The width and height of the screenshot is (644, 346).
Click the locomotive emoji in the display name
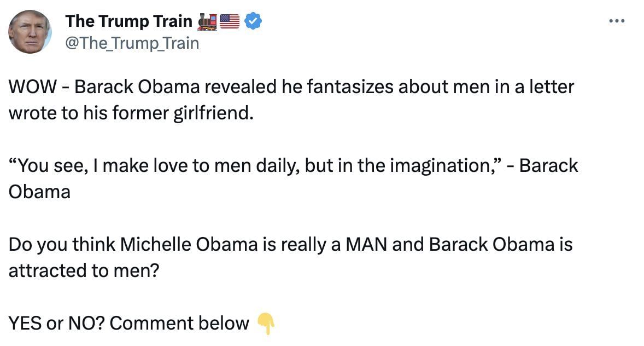(x=206, y=21)
